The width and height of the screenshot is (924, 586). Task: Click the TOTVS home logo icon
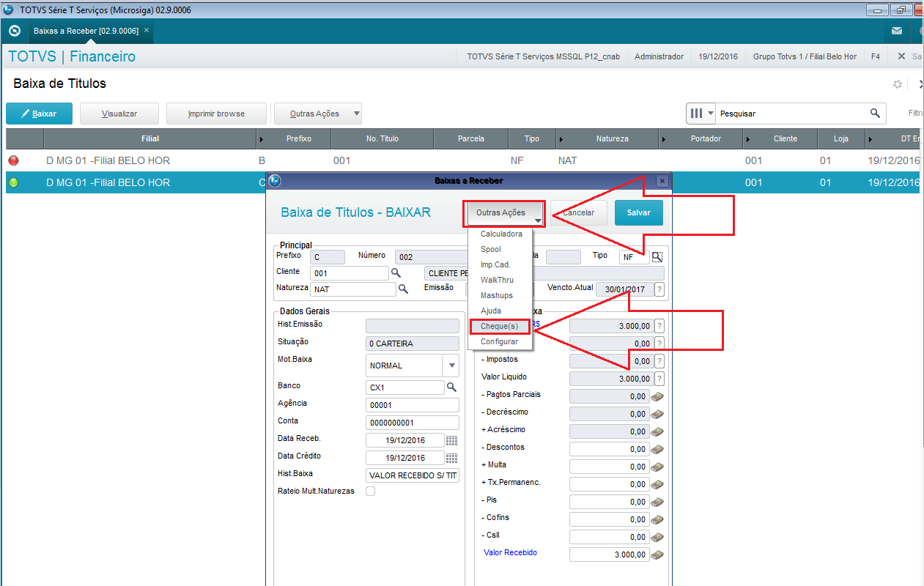[14, 31]
